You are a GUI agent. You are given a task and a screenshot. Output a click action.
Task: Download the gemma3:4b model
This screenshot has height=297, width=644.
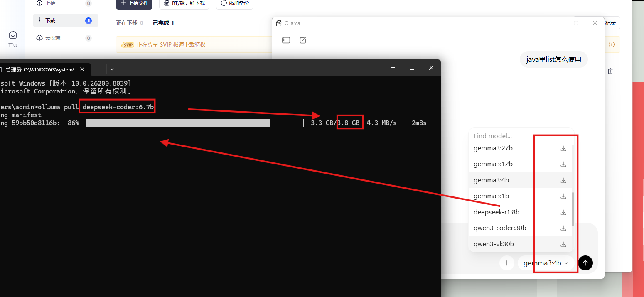tap(563, 180)
